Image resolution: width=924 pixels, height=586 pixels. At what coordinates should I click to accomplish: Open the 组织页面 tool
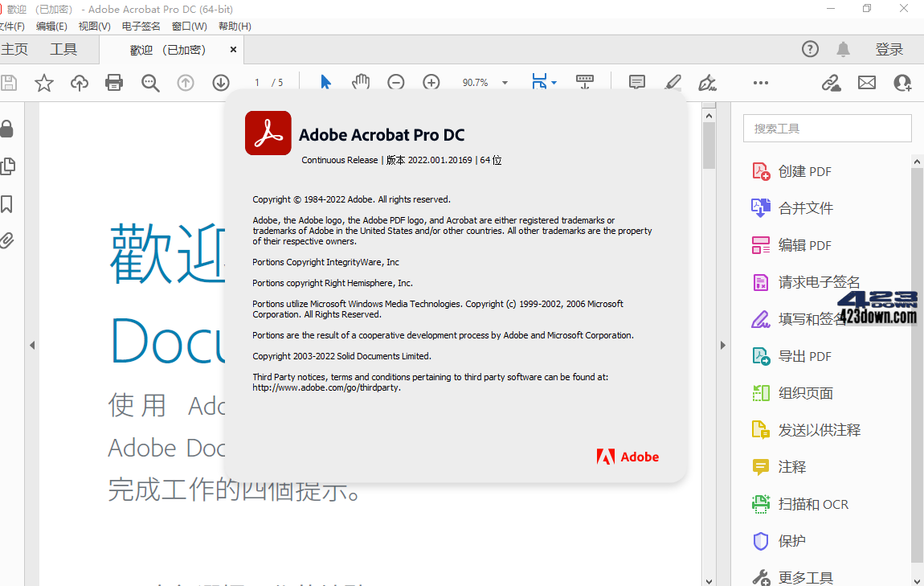pos(792,393)
